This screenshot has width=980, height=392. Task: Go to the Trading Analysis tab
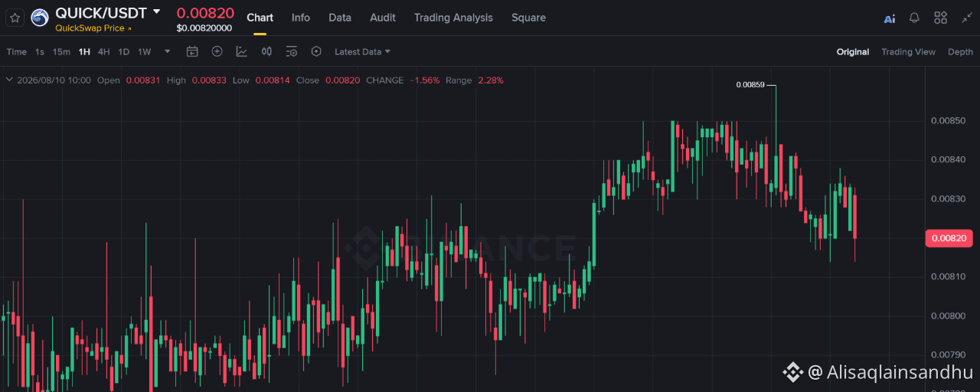[x=453, y=18]
